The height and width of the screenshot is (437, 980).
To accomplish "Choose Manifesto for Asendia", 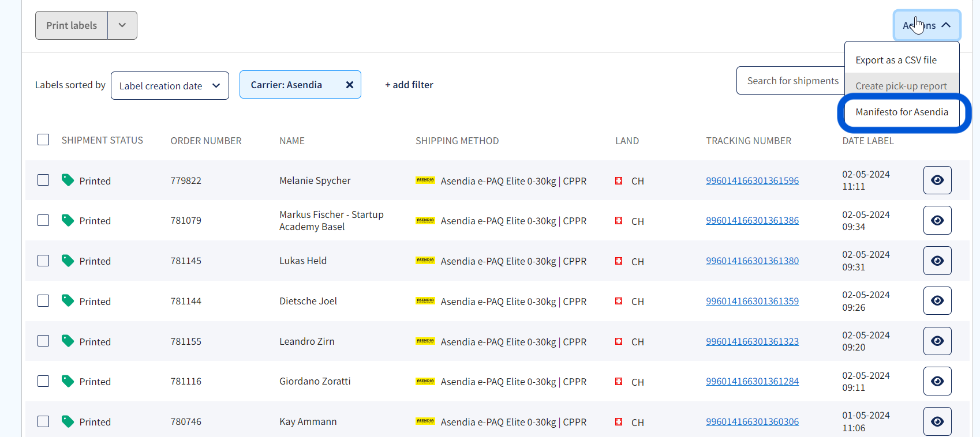I will pos(902,112).
